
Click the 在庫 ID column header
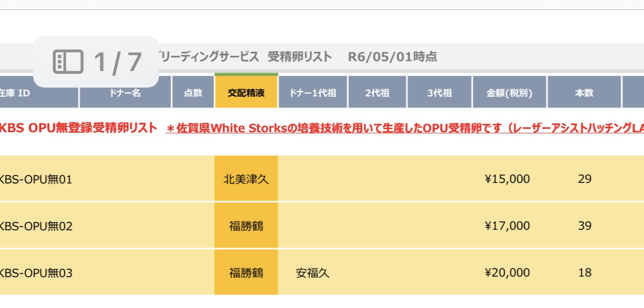(39, 93)
